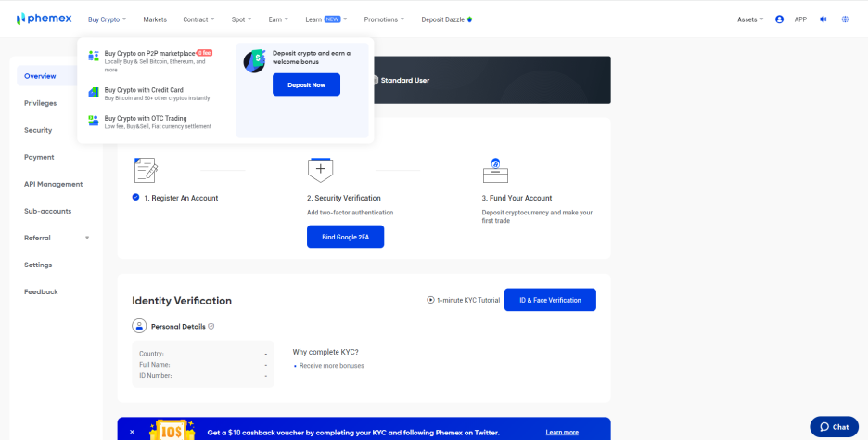This screenshot has width=868, height=440.
Task: Open the user profile icon
Action: click(779, 19)
